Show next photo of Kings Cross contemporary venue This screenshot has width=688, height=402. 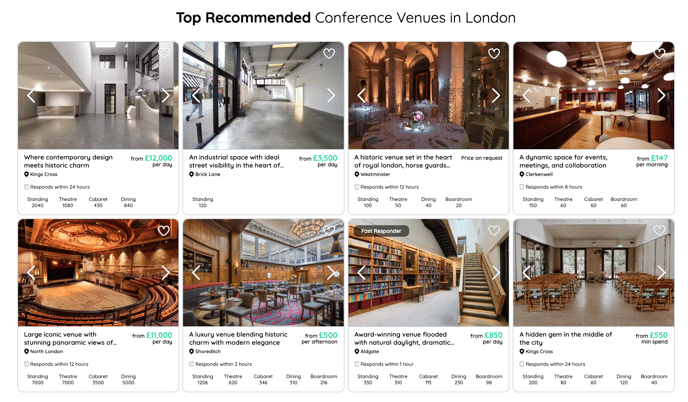(165, 95)
